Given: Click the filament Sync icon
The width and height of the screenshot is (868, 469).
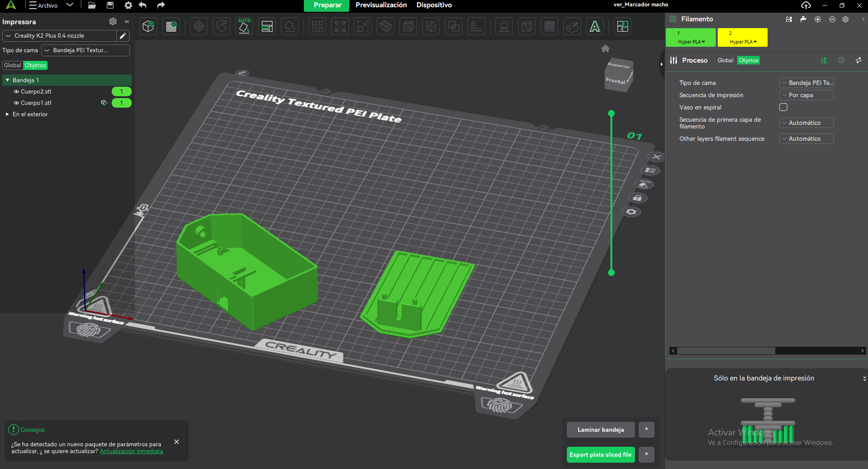Looking at the screenshot, I should [789, 19].
